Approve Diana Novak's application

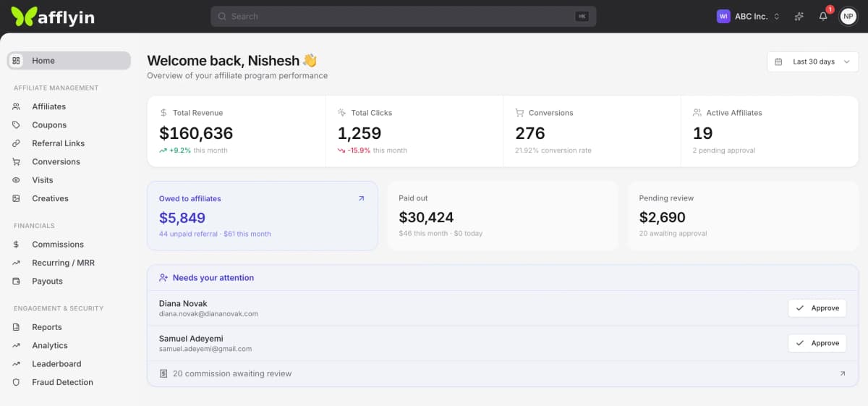817,308
